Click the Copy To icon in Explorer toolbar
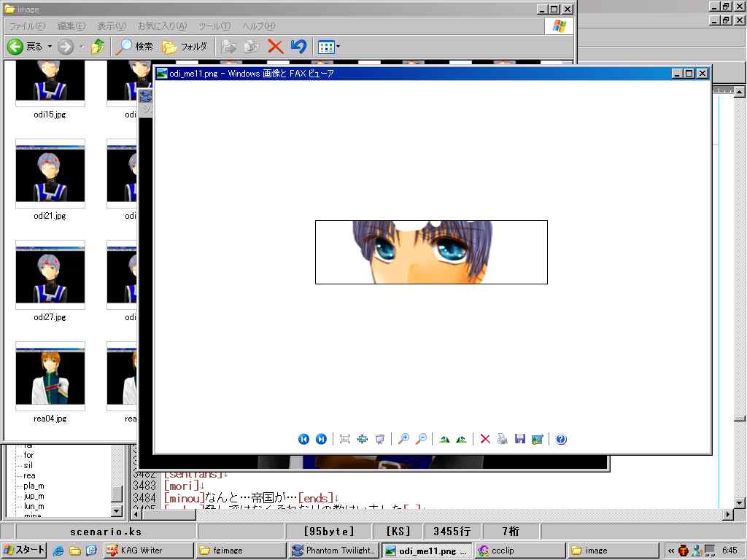This screenshot has height=560, width=747. [x=252, y=47]
